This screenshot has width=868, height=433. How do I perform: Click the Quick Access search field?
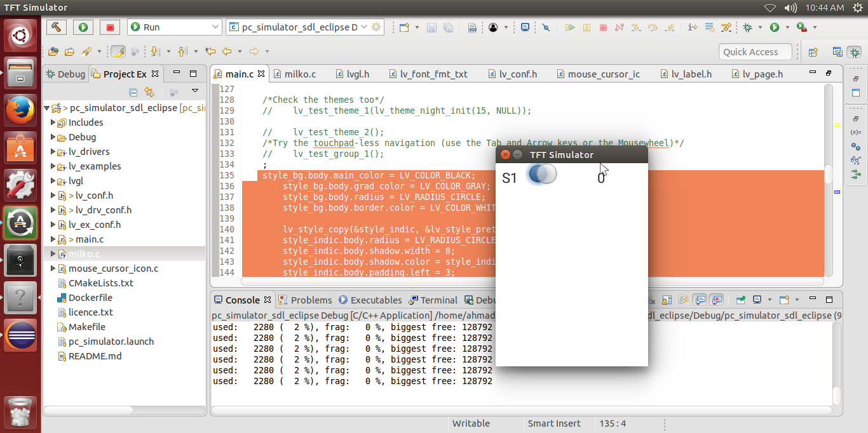(756, 52)
